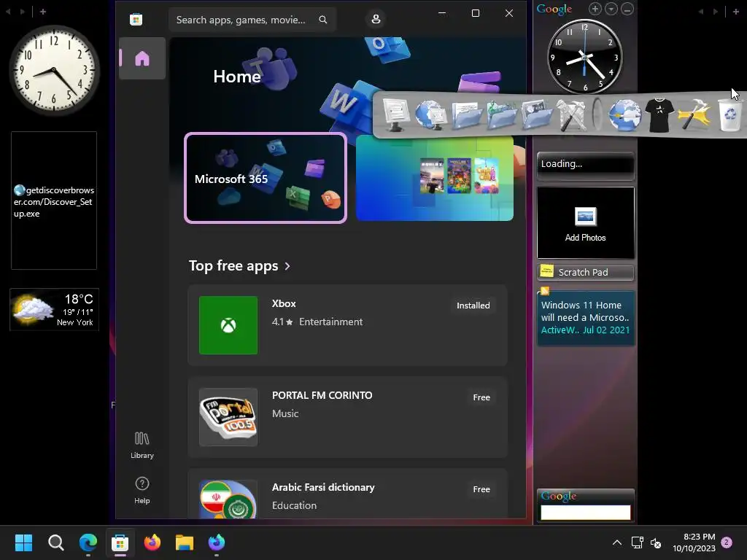Launch Microsoft Edge from the taskbar

(88, 542)
